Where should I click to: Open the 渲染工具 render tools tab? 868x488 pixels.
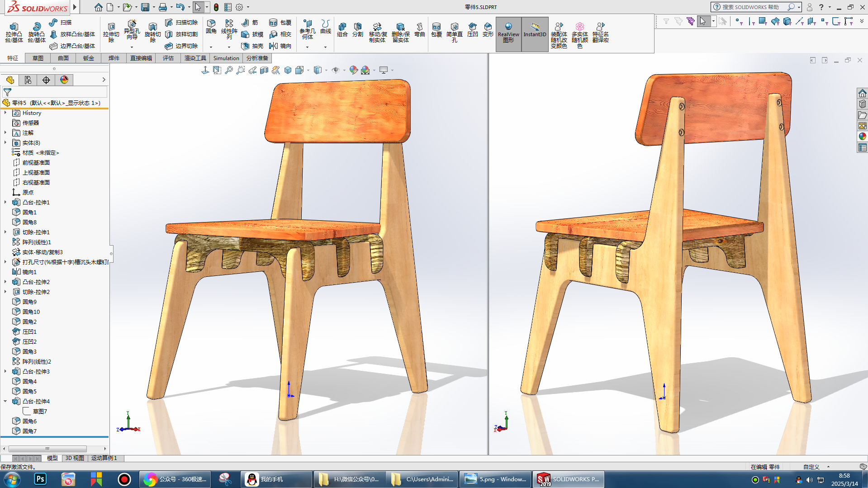(x=195, y=58)
